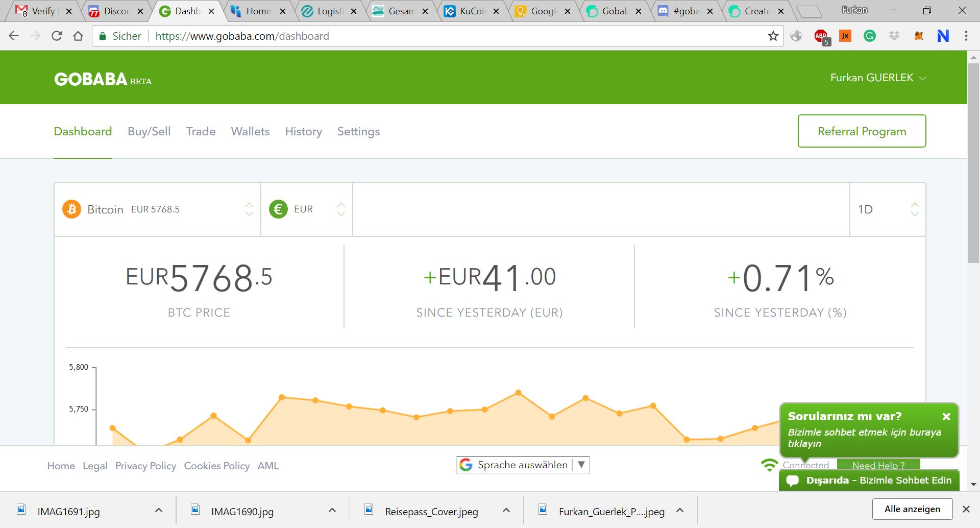Switch to the #goba Discord browser tab
980x528 pixels.
[685, 11]
